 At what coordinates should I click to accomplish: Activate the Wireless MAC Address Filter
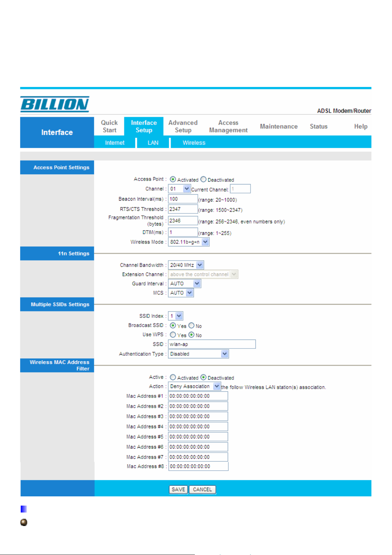(x=173, y=377)
